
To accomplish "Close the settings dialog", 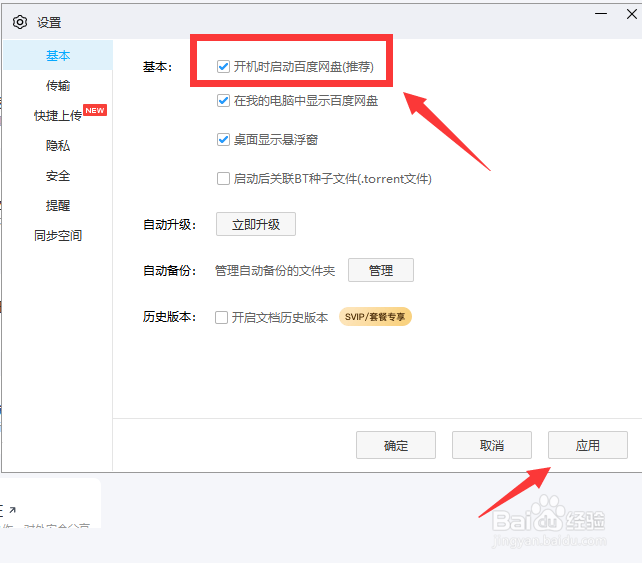I will pos(632,14).
